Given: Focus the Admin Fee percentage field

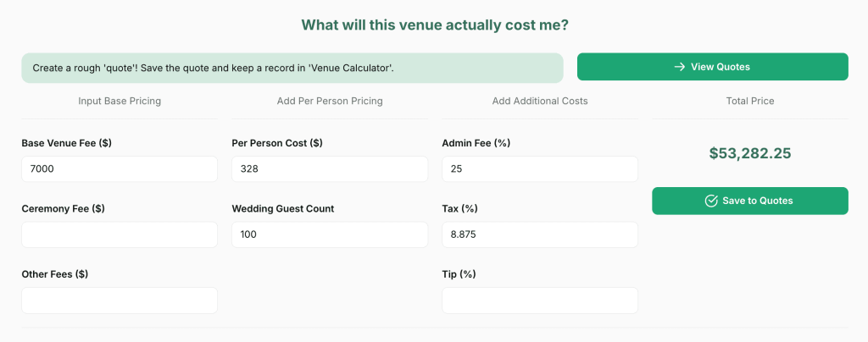Looking at the screenshot, I should [x=539, y=168].
